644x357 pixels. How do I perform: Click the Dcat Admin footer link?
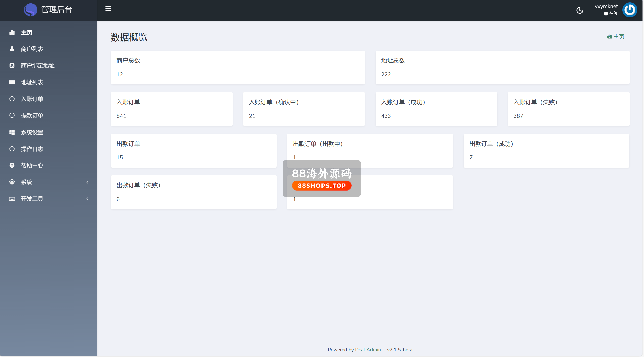(368, 350)
